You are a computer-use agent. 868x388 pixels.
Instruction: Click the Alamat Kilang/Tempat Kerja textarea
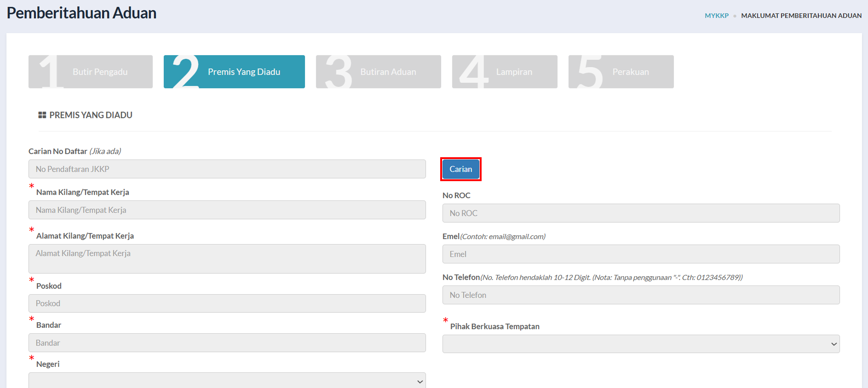pyautogui.click(x=227, y=259)
